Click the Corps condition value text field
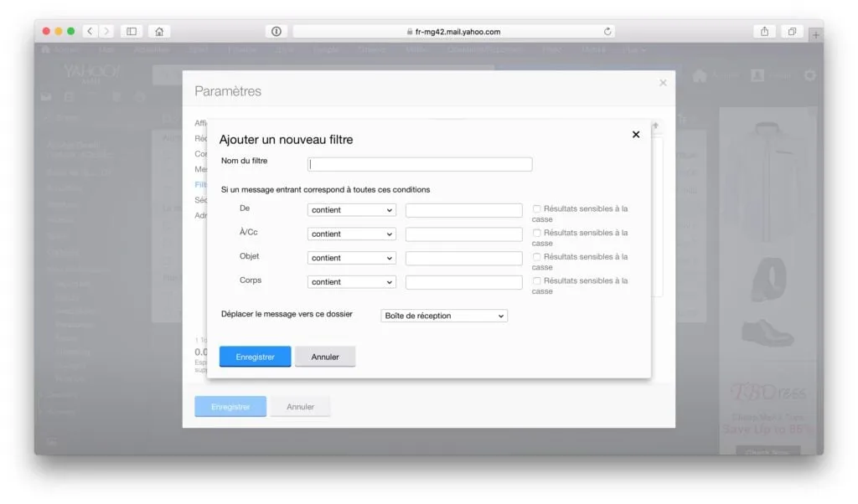Screen dimensions: 858x504 tap(463, 282)
